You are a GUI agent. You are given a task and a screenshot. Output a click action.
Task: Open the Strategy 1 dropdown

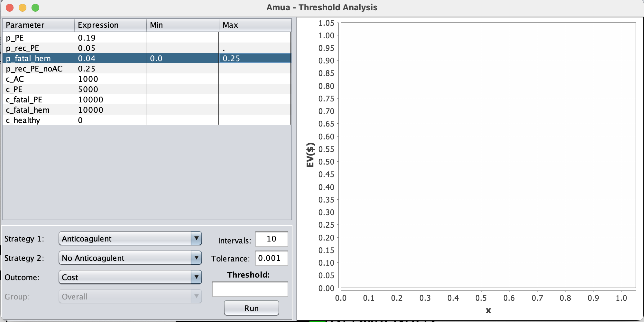coord(130,239)
